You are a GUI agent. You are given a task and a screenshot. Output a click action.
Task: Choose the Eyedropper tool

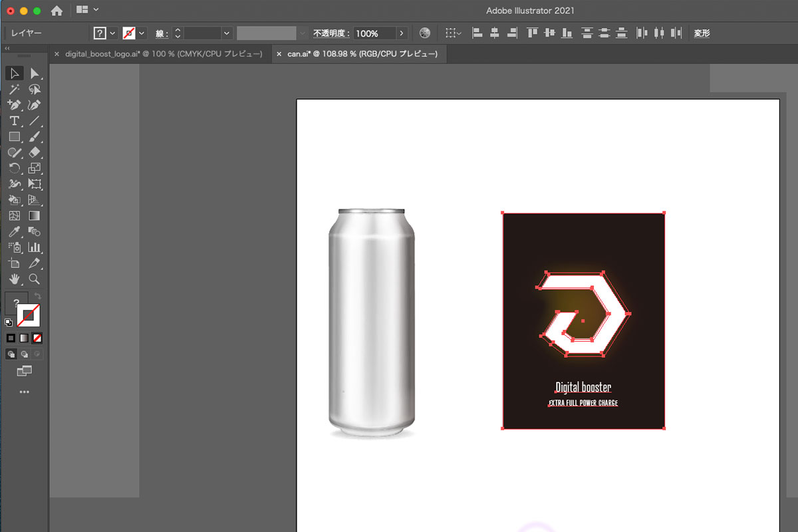click(x=14, y=231)
